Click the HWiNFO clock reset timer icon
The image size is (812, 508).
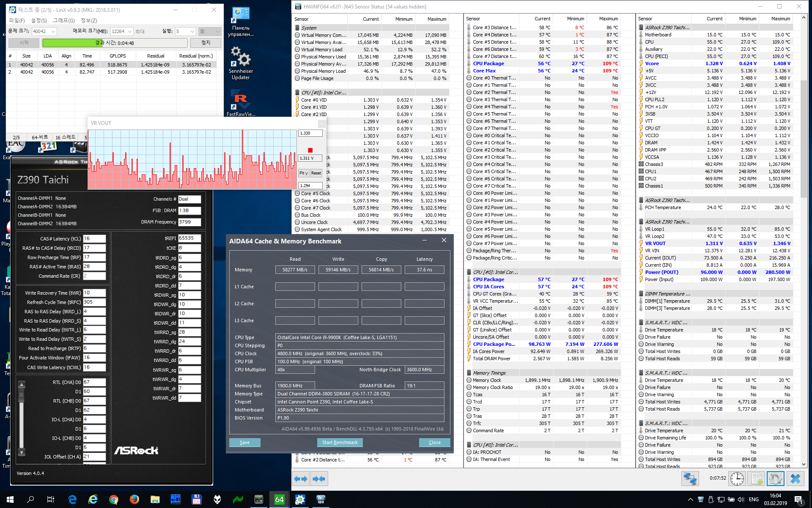[737, 479]
